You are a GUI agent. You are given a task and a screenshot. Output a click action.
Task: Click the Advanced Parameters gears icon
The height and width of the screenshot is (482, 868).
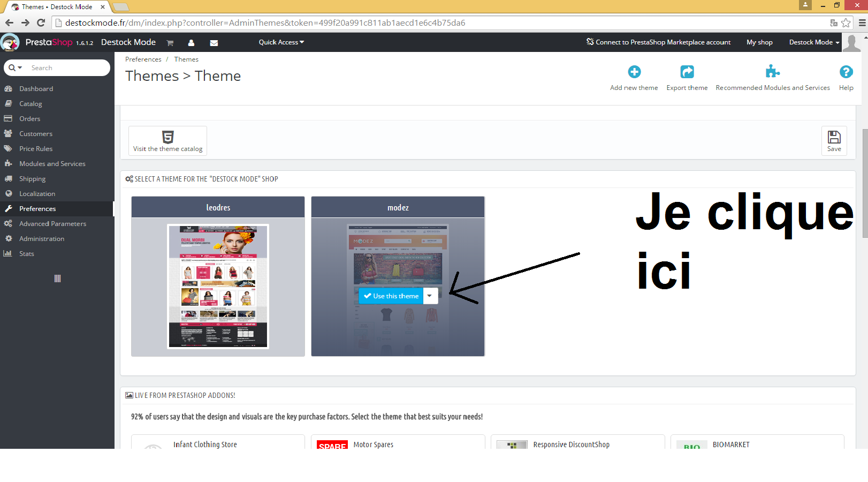coord(8,223)
